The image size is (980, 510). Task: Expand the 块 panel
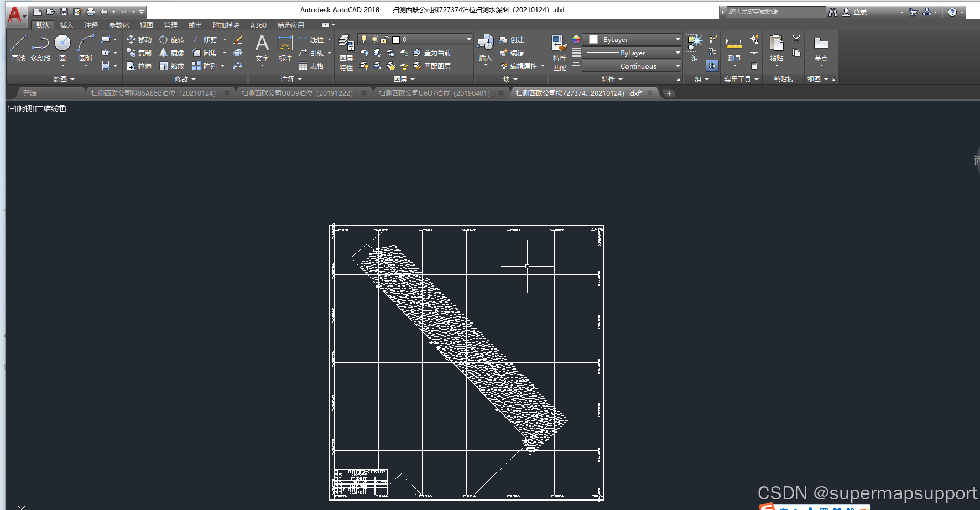[510, 79]
